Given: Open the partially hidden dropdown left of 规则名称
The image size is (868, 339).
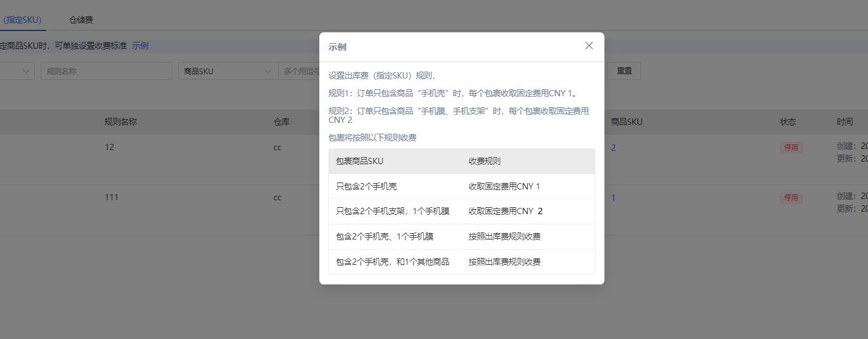Looking at the screenshot, I should [17, 71].
